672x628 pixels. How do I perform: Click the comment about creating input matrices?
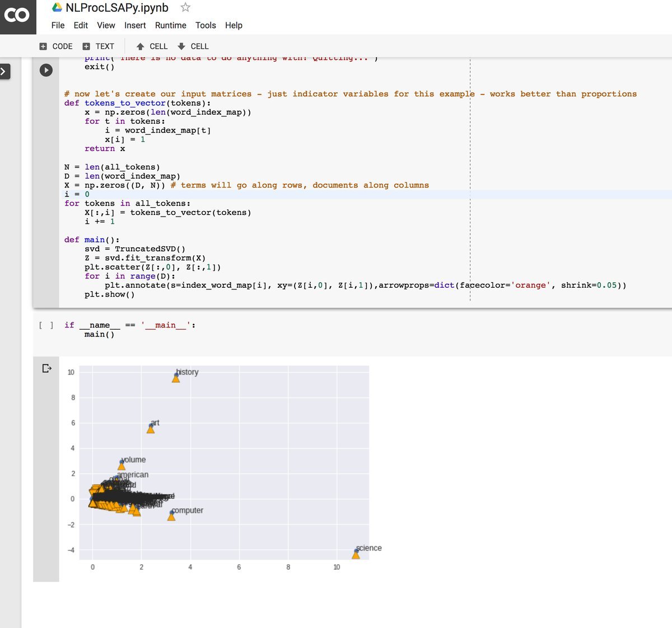pos(351,94)
